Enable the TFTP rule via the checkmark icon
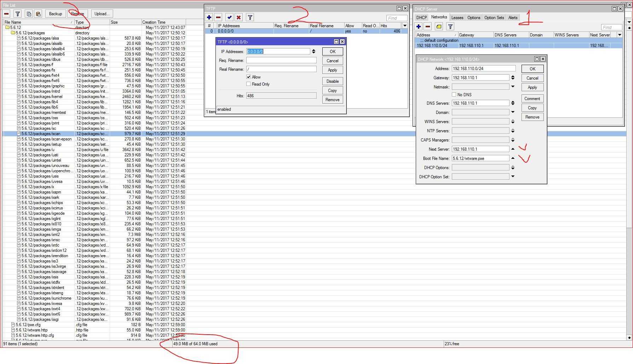The width and height of the screenshot is (633, 364). (x=229, y=17)
